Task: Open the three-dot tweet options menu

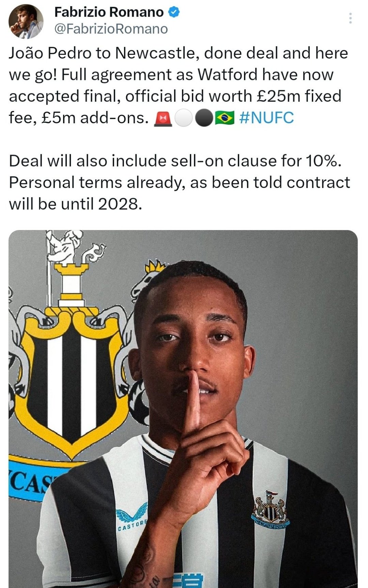Action: (x=350, y=18)
